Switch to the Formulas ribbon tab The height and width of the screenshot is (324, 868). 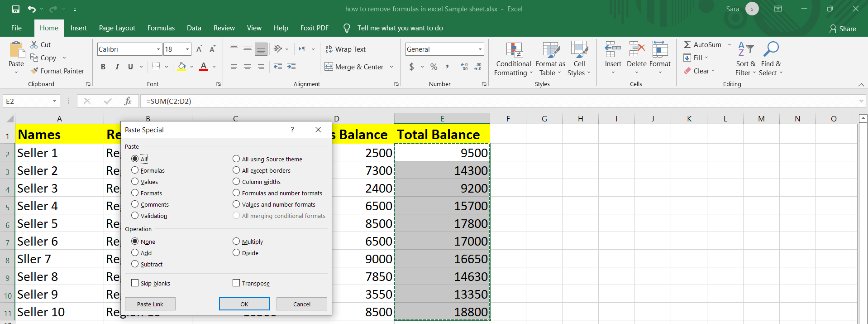click(x=161, y=28)
